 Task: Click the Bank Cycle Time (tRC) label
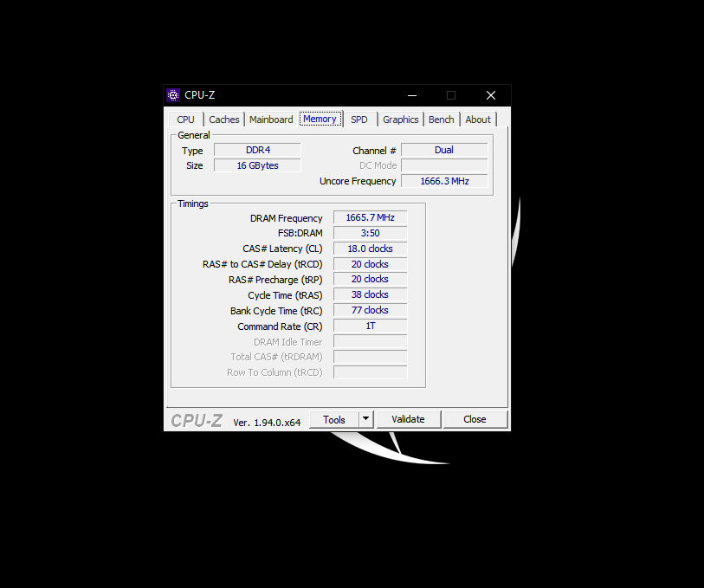[276, 311]
